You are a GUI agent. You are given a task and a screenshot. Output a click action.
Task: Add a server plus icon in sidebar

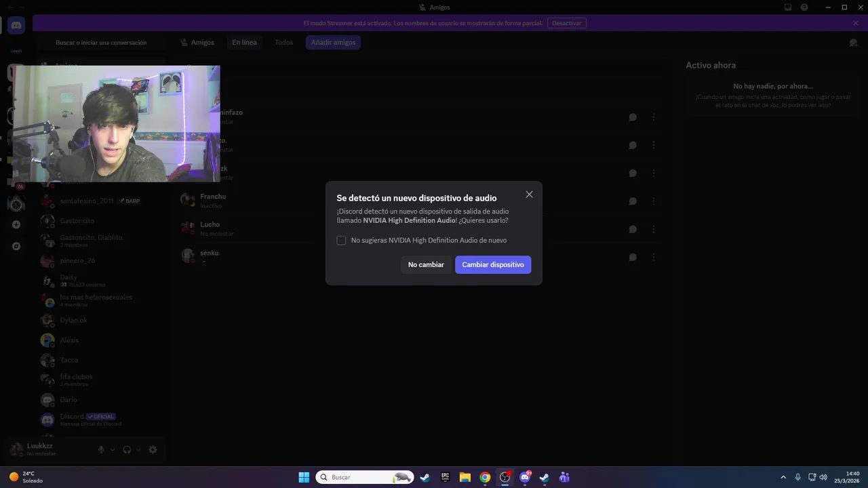click(x=16, y=224)
